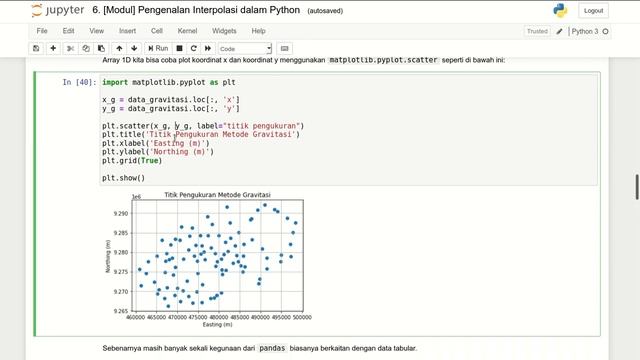Click the plt.grid(True) code line
Viewport: 640px width, 360px height.
coord(132,161)
